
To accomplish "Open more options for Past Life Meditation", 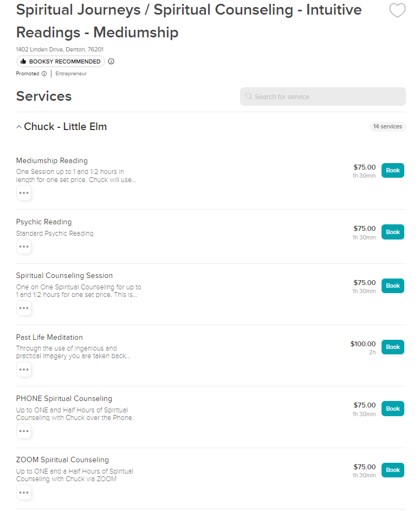I will [x=24, y=370].
